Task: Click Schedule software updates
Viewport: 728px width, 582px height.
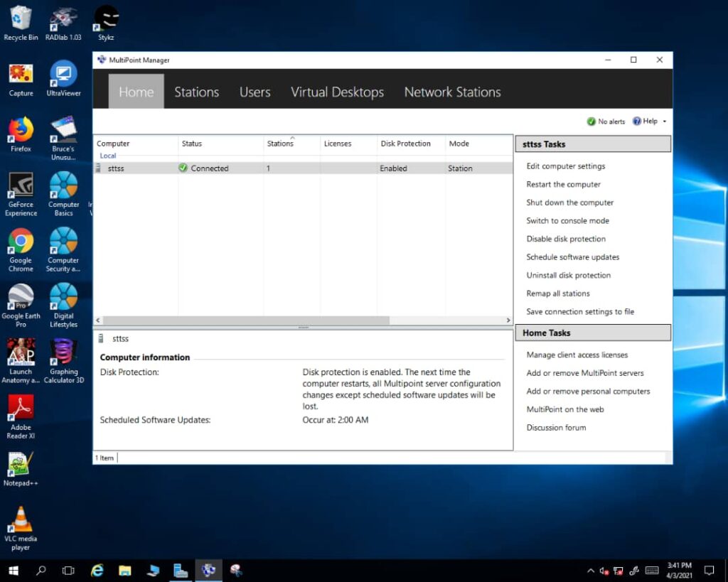Action: [572, 257]
